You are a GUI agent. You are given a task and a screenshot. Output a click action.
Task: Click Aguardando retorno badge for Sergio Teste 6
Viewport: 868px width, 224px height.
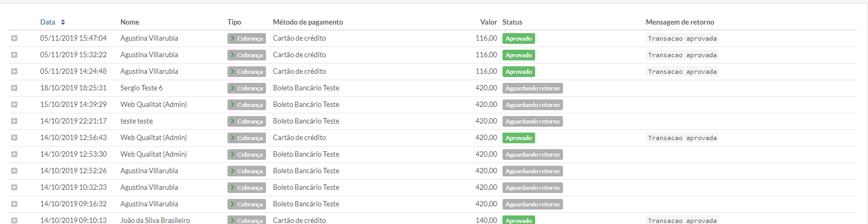[532, 88]
